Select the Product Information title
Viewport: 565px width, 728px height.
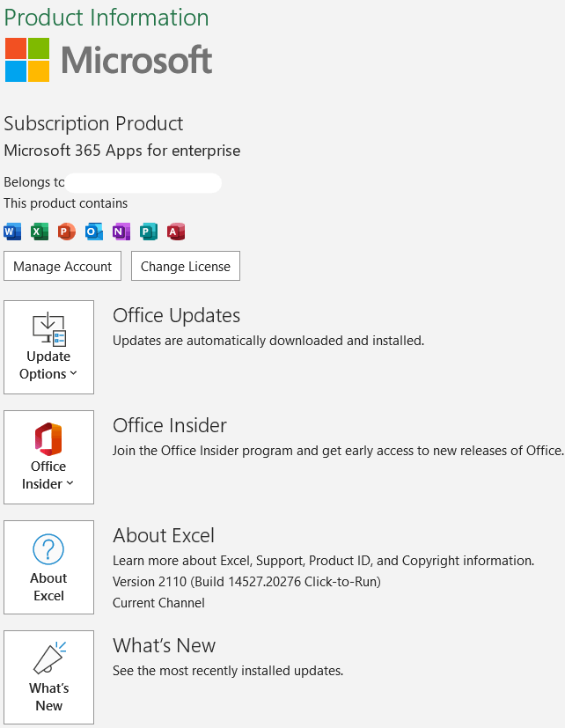tap(106, 18)
